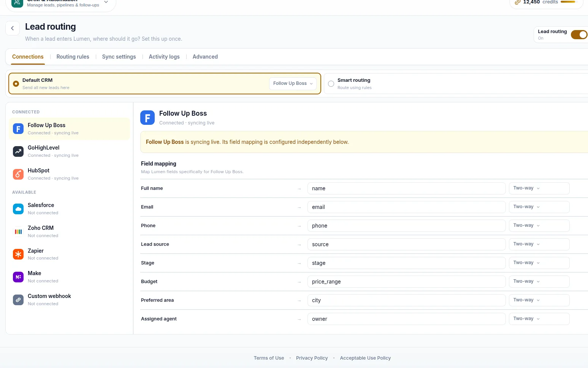Click the credits coin icon
The image size is (588, 368).
[517, 2]
